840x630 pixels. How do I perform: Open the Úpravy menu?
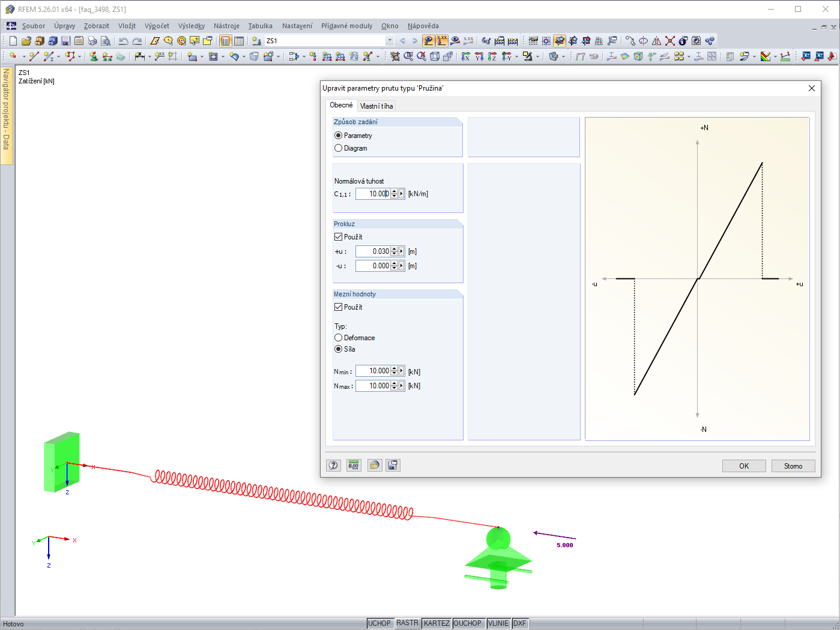[x=64, y=26]
